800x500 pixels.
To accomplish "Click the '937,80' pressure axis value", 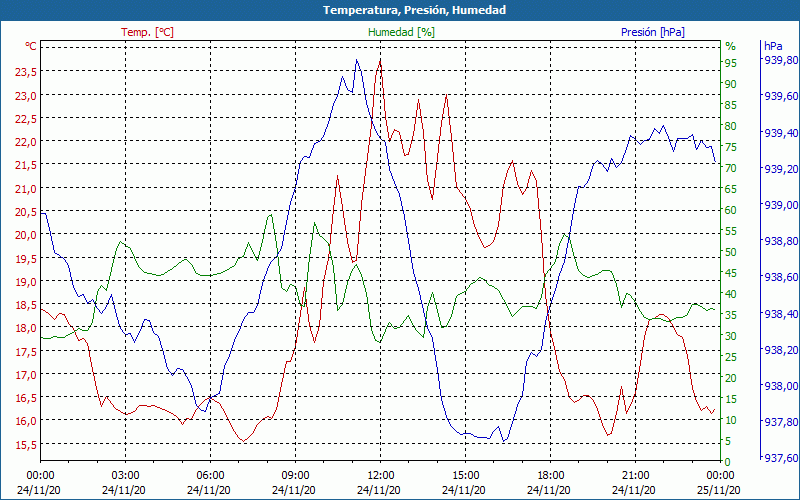I will pyautogui.click(x=780, y=422).
